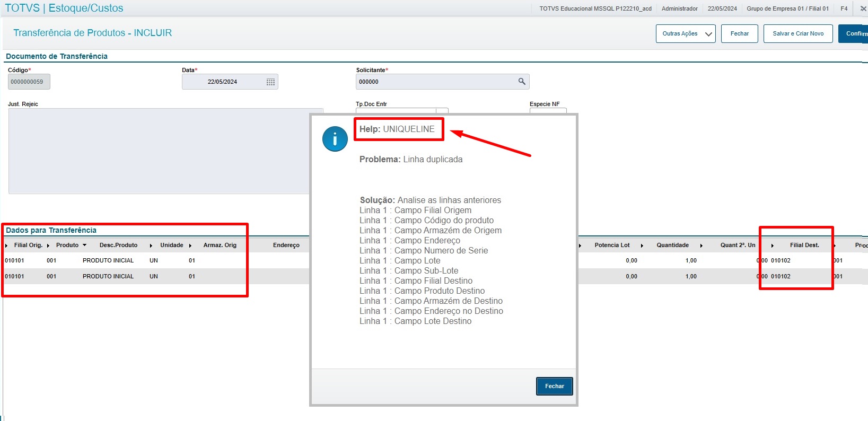Click first row Filial Dest 010102 cell
This screenshot has width=868, height=421.
(781, 260)
